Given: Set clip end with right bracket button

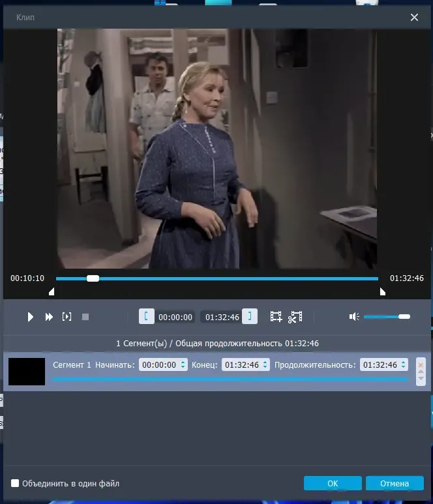Looking at the screenshot, I should 250,316.
